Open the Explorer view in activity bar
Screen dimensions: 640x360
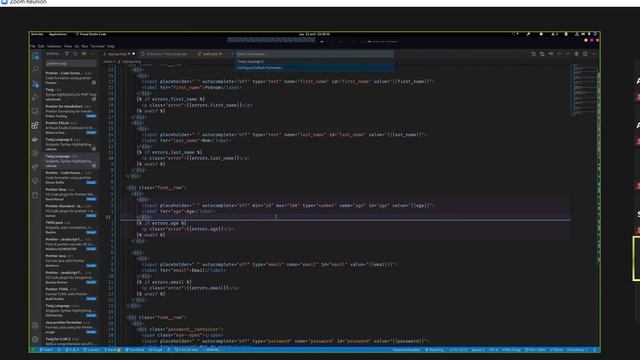point(36,56)
